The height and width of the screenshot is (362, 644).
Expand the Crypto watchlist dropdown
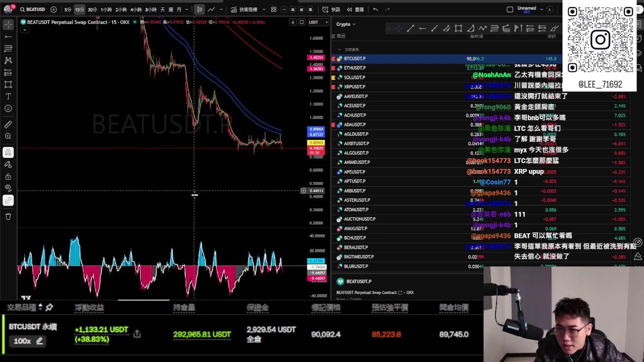tap(346, 24)
